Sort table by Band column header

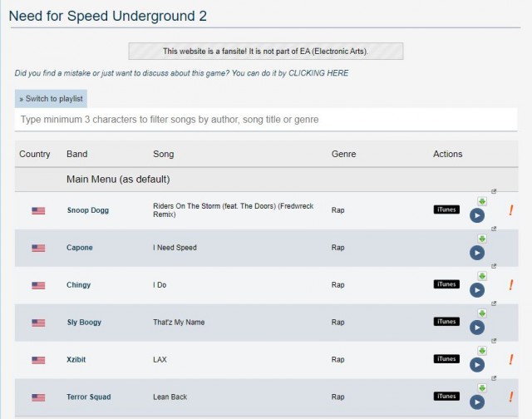tap(77, 154)
